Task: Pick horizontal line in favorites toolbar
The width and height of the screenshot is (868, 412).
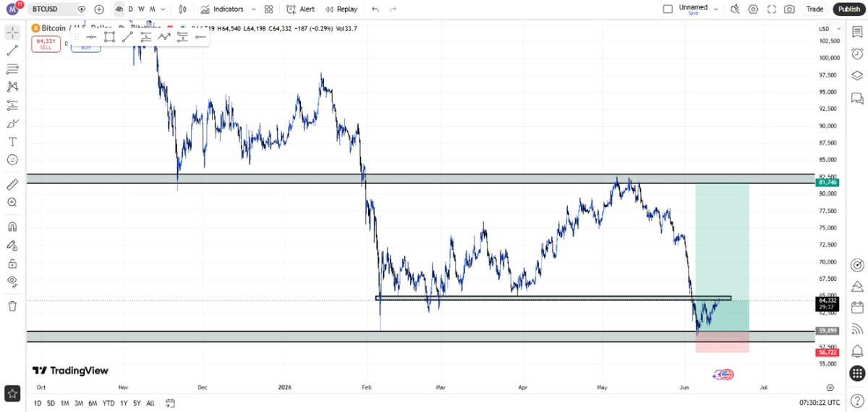Action: 92,36
